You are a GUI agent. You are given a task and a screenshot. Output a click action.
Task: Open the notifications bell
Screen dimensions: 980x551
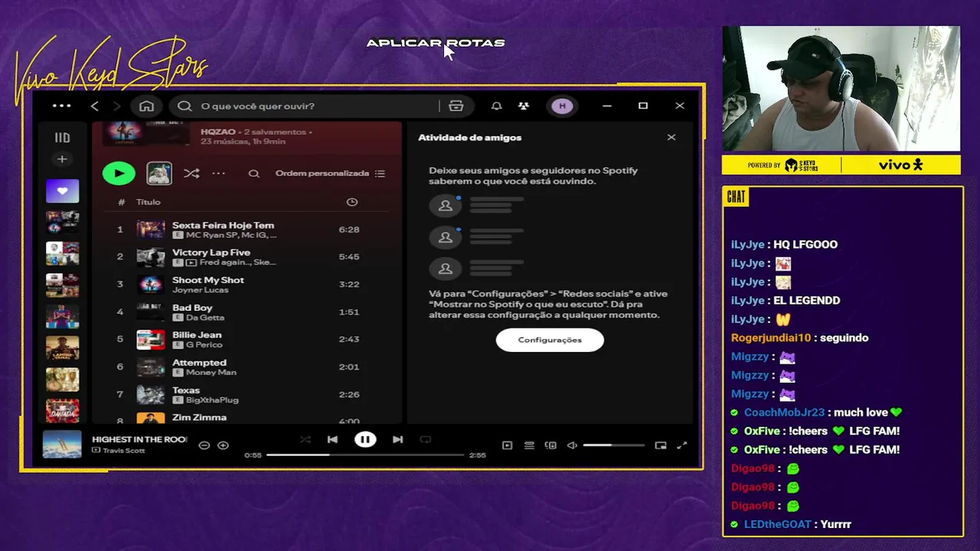pyautogui.click(x=496, y=106)
